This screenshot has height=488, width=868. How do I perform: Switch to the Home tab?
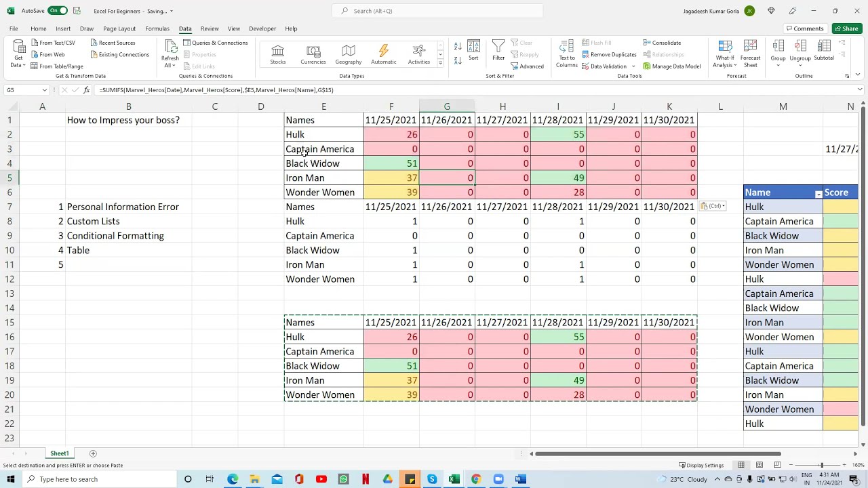pyautogui.click(x=39, y=28)
